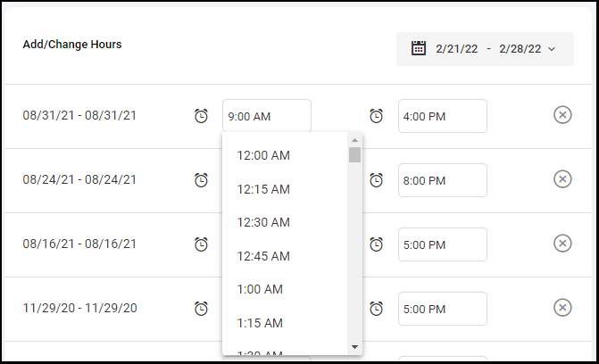Image resolution: width=599 pixels, height=364 pixels.
Task: Click the end-time clock icon beside 8:00 PM
Action: [376, 180]
